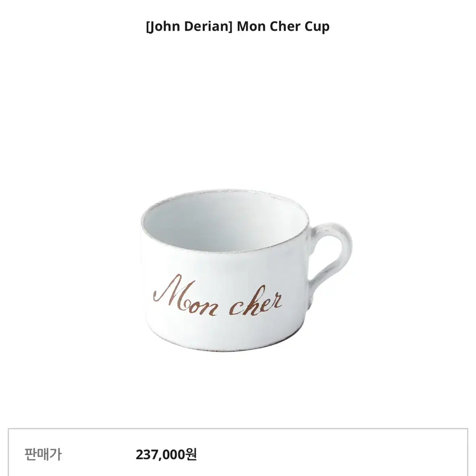This screenshot has width=476, height=476.
Task: Click the Cher word in the title
Action: click(x=285, y=27)
